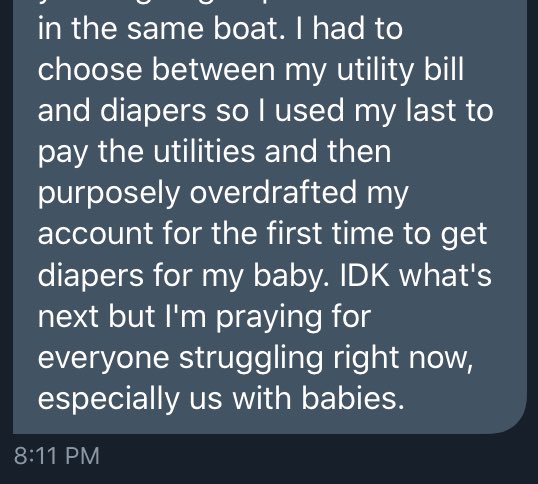The image size is (538, 484).
Task: Tap the phrase 'next but I'm praying for'
Action: [204, 318]
